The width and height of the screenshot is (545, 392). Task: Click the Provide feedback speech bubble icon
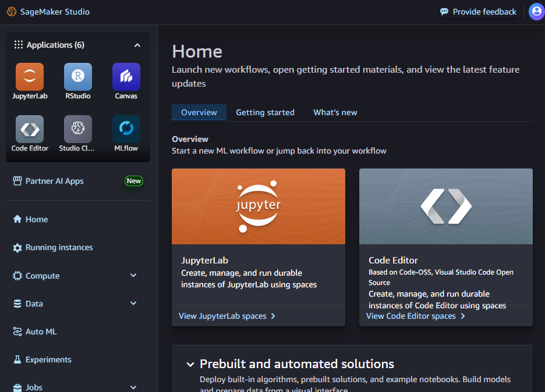tap(444, 12)
